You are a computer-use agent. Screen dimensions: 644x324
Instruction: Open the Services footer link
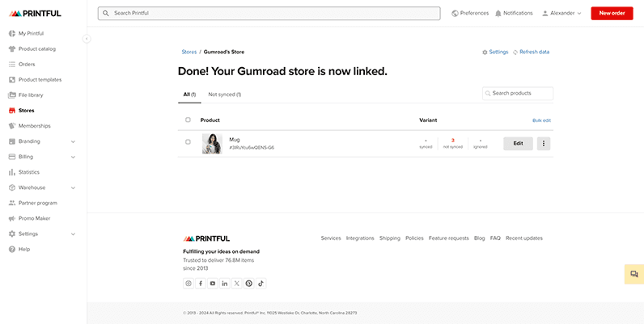tap(331, 238)
